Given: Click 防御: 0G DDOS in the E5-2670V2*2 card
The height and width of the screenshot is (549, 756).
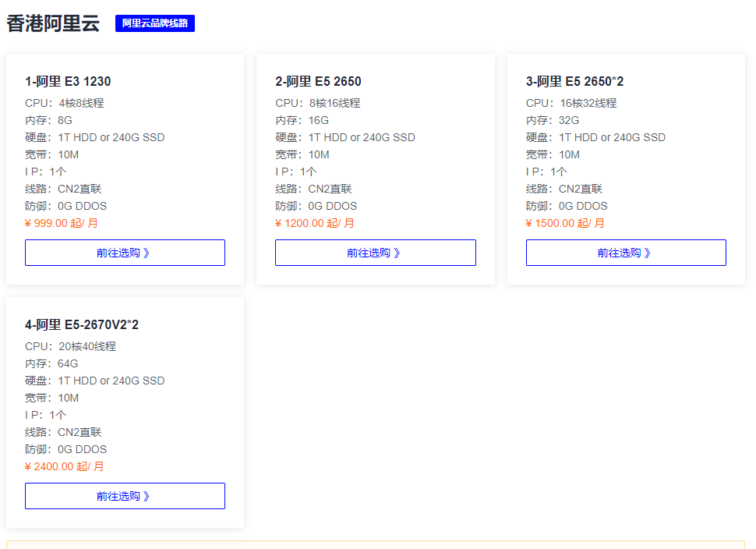Looking at the screenshot, I should (x=66, y=449).
